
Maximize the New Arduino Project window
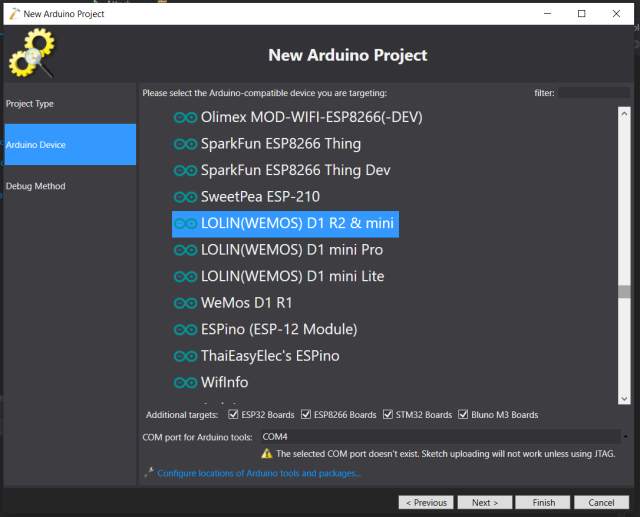582,13
